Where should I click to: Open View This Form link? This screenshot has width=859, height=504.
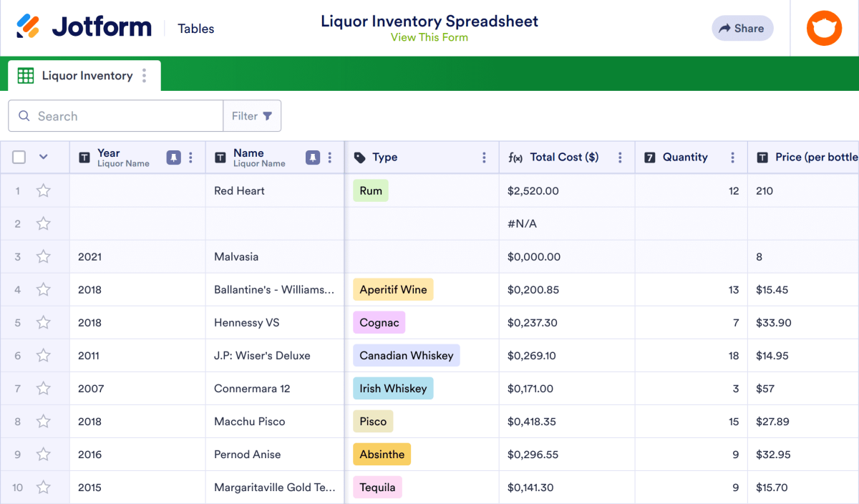coord(429,38)
